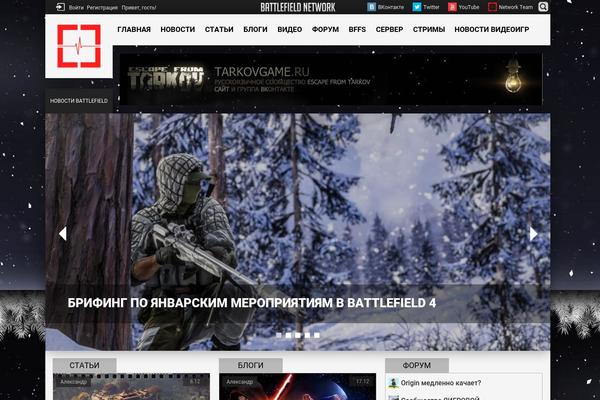Open the article thumbnail under СТАТЬИ
Viewport: 600px width, 400px height.
[x=131, y=387]
